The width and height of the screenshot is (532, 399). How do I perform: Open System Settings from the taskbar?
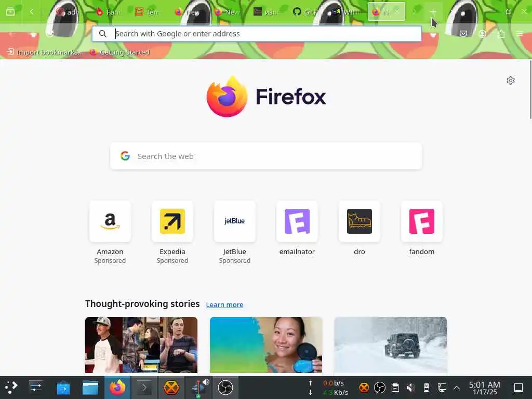[x=36, y=388]
